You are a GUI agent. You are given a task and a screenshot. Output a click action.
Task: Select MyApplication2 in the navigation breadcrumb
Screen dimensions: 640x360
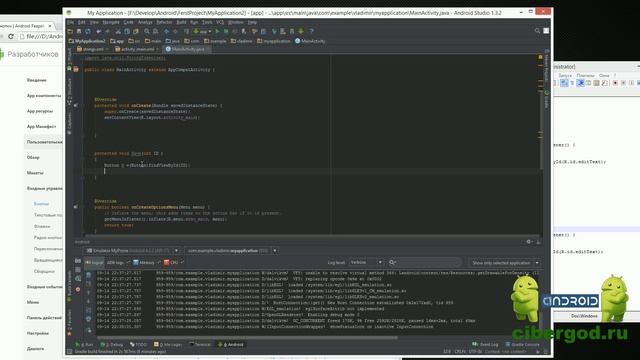[87, 41]
